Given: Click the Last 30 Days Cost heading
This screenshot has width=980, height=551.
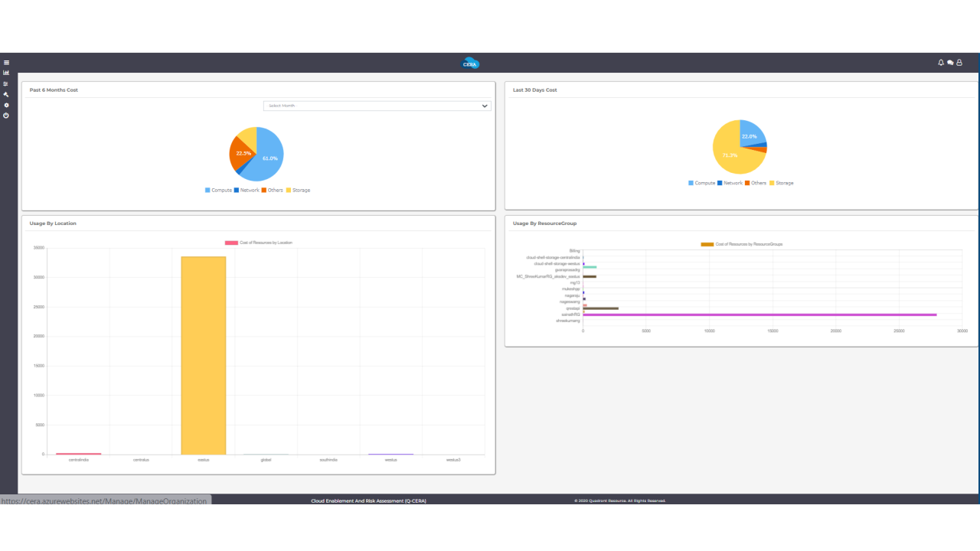Looking at the screenshot, I should click(x=535, y=90).
